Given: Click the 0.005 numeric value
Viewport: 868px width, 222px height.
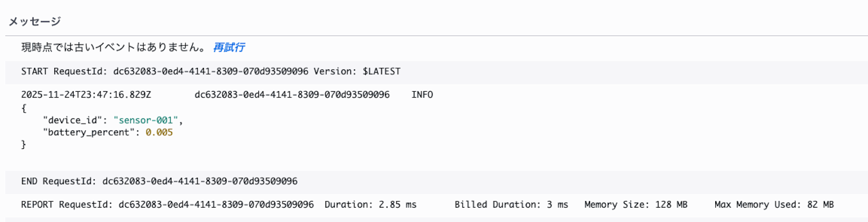Looking at the screenshot, I should tap(159, 132).
